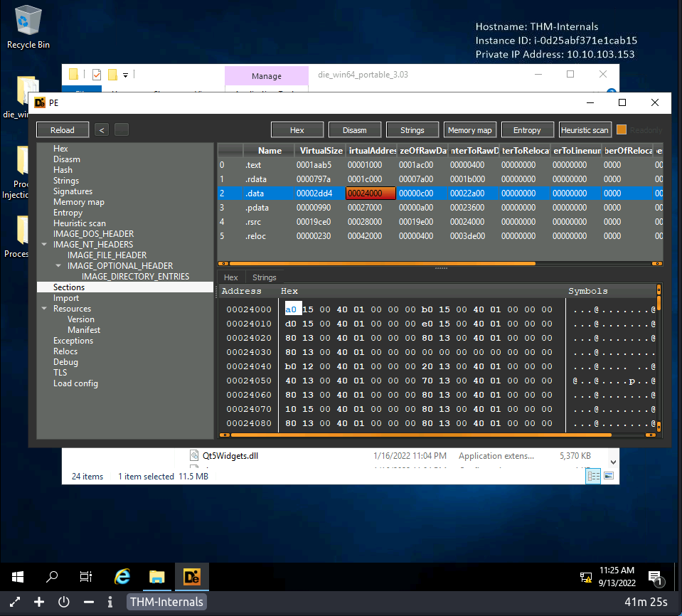This screenshot has width=682, height=616.
Task: Click the Entropy toolbar button
Action: pyautogui.click(x=526, y=129)
